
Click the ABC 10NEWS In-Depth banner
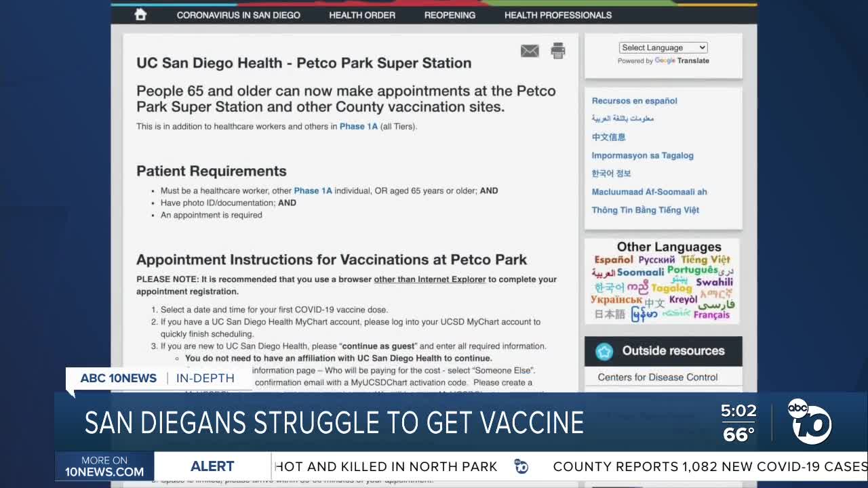pyautogui.click(x=157, y=378)
